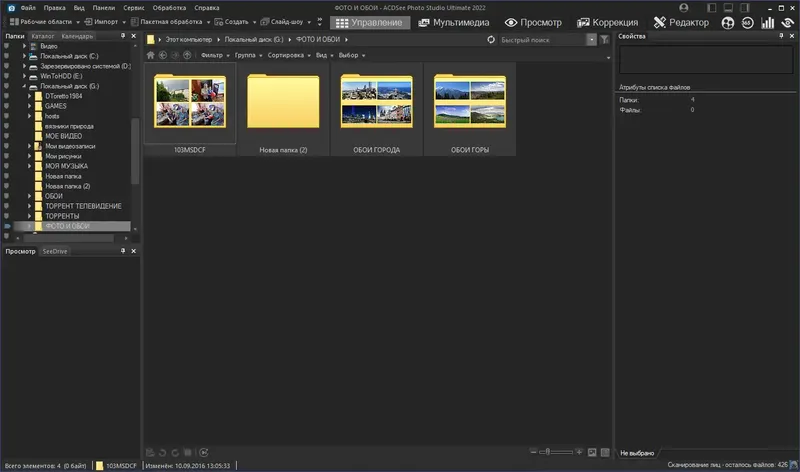
Task: Toggle easy-select marker for ФОТО И ОБОИ
Action: 7,226
